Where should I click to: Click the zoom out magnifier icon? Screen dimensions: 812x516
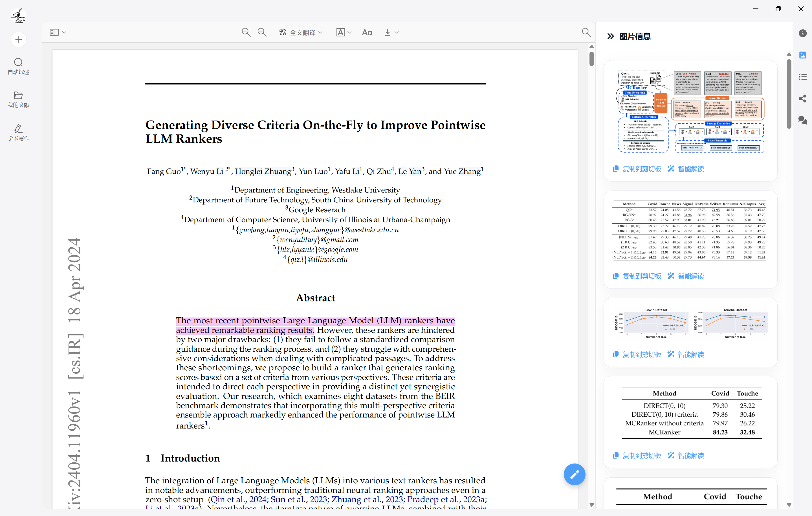click(x=246, y=32)
